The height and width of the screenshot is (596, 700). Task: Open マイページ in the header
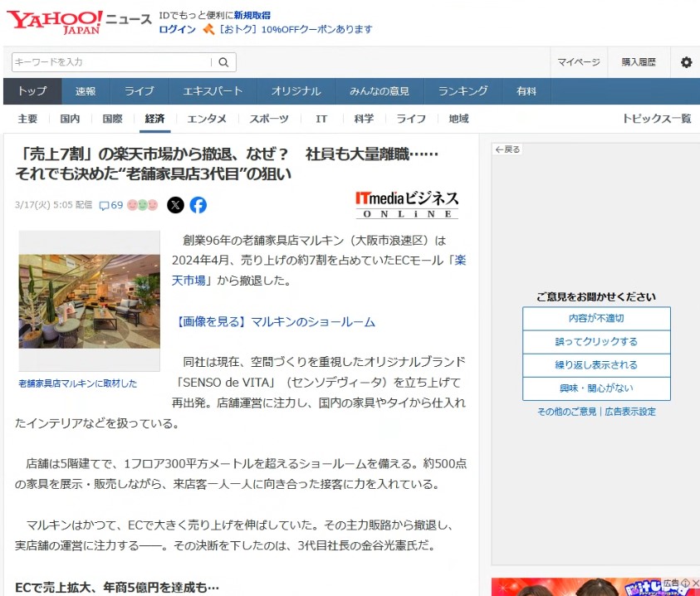(x=578, y=62)
